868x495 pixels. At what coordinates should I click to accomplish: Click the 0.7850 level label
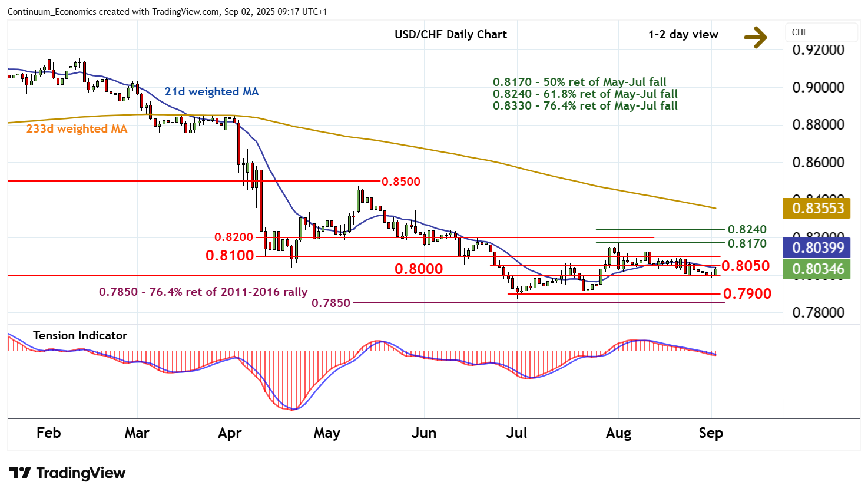tap(331, 303)
